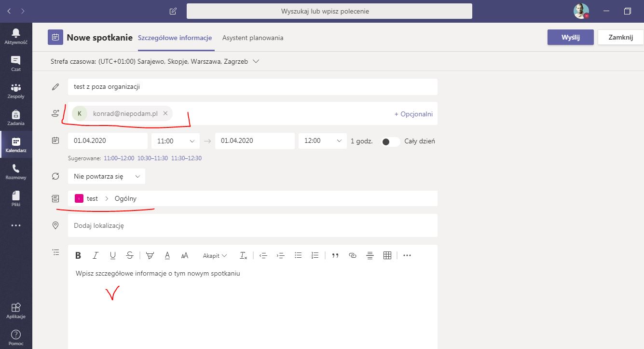Screen dimensions: 644x349
Task: Toggle the Cały dzień switch
Action: point(390,141)
